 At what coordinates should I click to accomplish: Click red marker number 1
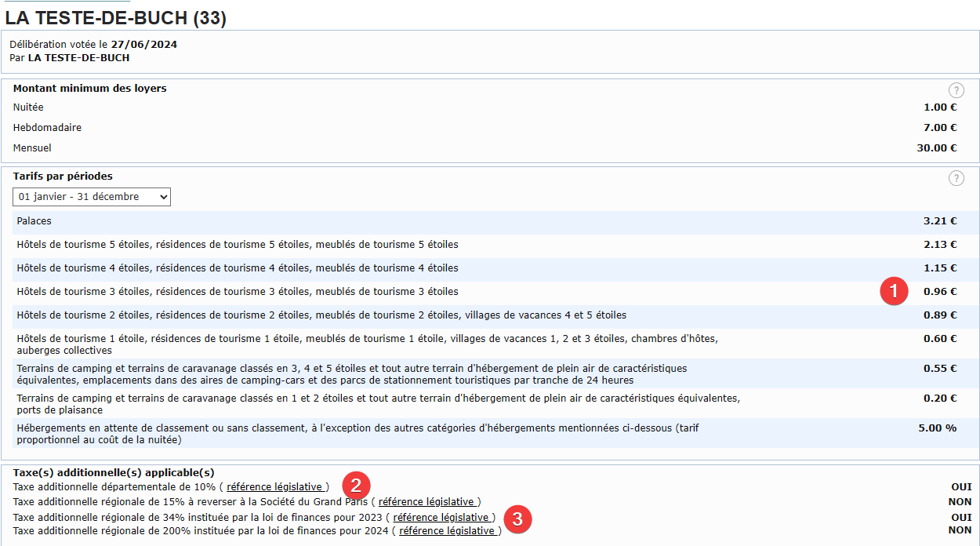coord(892,291)
